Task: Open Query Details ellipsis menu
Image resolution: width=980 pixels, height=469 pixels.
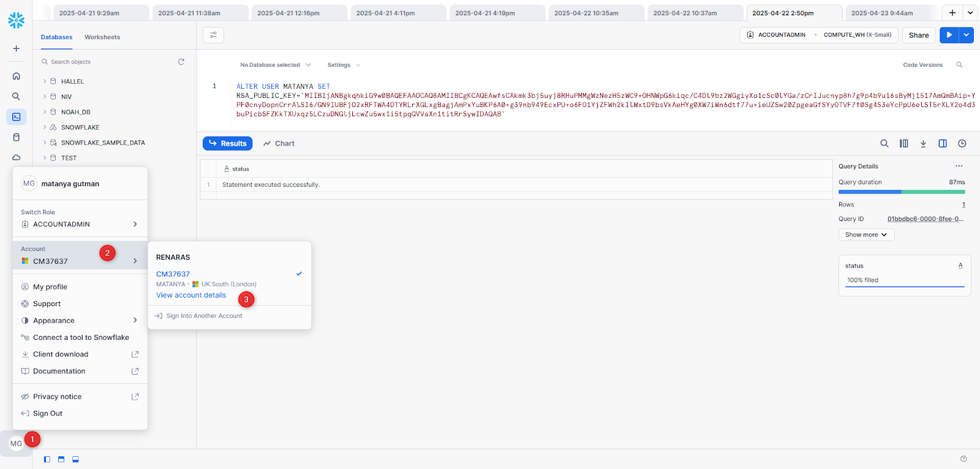Action: pyautogui.click(x=959, y=166)
